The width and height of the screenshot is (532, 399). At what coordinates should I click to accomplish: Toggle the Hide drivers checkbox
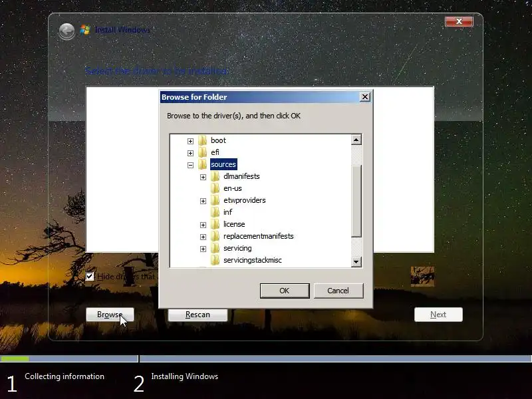(90, 276)
